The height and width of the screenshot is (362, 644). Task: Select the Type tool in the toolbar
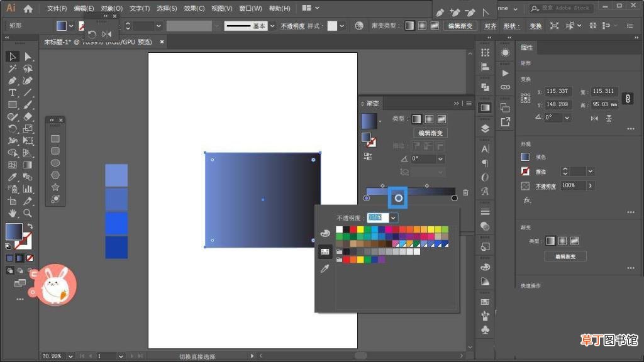13,93
